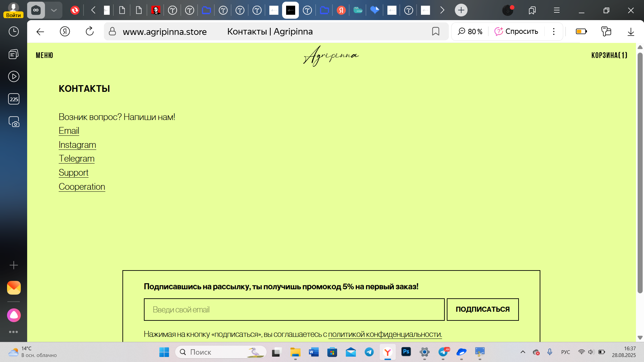The image size is (644, 362).
Task: Open the orange Yandex Mail sidebar icon
Action: pyautogui.click(x=14, y=288)
